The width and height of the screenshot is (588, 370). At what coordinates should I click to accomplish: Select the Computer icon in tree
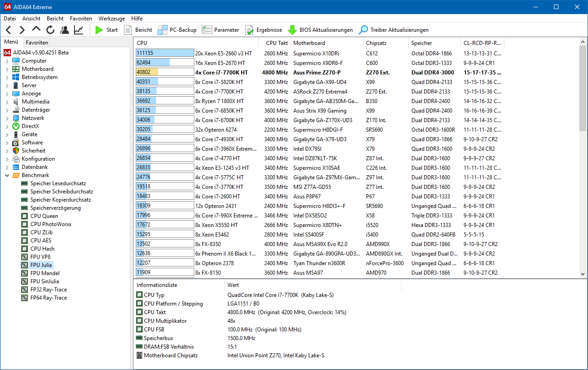pos(16,61)
